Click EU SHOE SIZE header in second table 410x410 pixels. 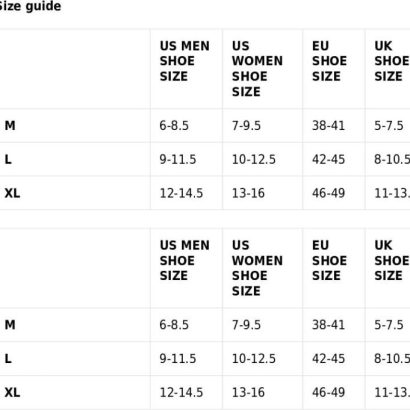coord(329,260)
